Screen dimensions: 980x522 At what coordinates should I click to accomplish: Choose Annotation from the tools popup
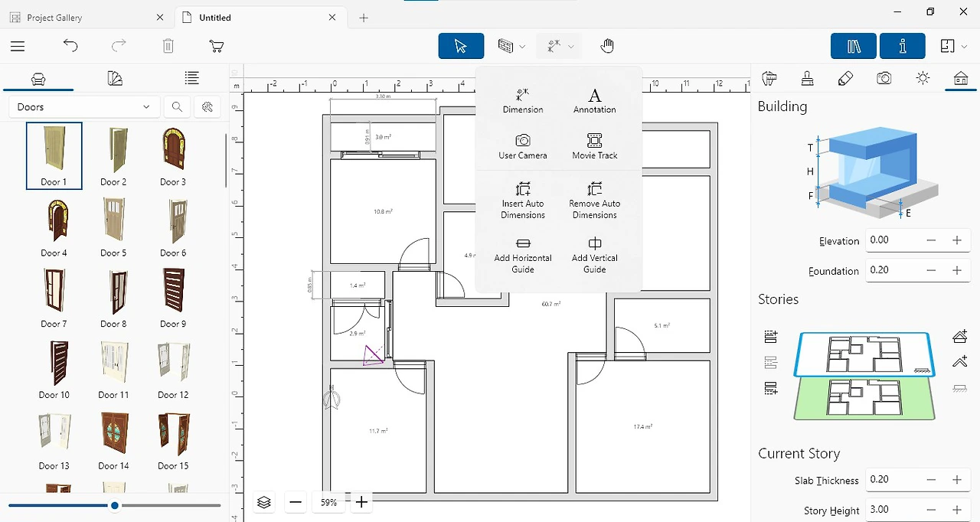click(595, 101)
